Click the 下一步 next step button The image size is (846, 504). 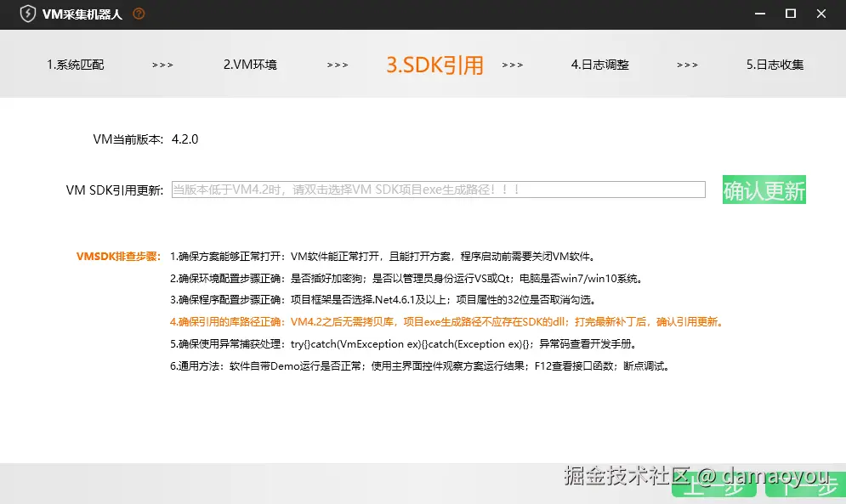[x=805, y=484]
